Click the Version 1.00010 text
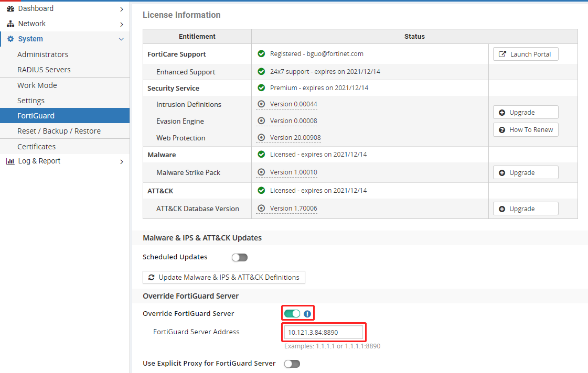588x373 pixels. 294,172
